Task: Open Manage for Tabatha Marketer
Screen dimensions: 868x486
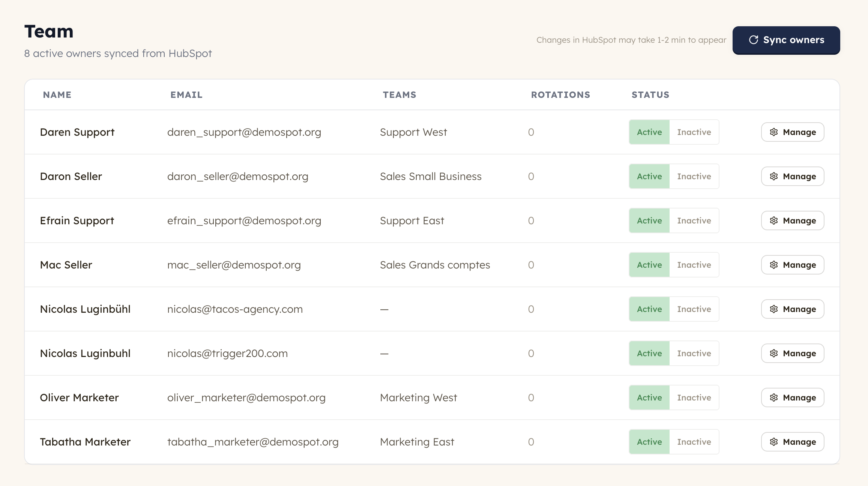Action: click(793, 442)
